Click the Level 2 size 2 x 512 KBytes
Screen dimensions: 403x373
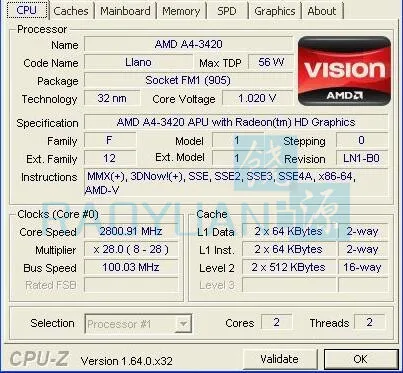[289, 267]
